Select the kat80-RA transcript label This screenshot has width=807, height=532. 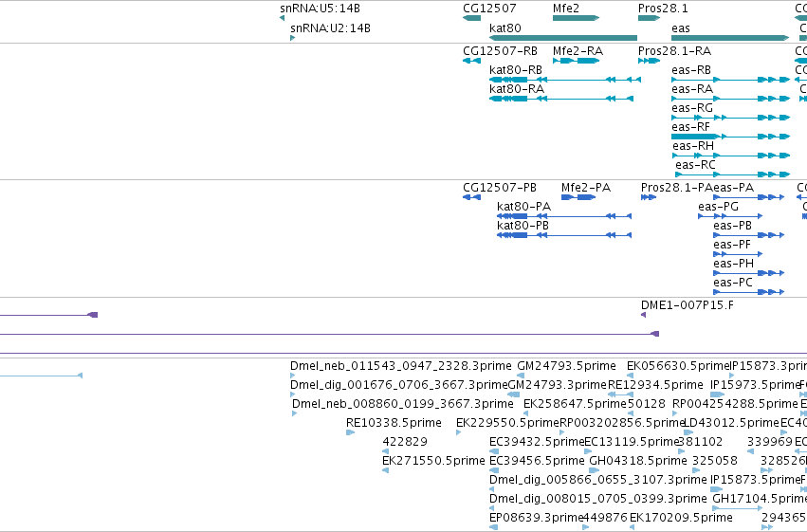click(x=517, y=88)
